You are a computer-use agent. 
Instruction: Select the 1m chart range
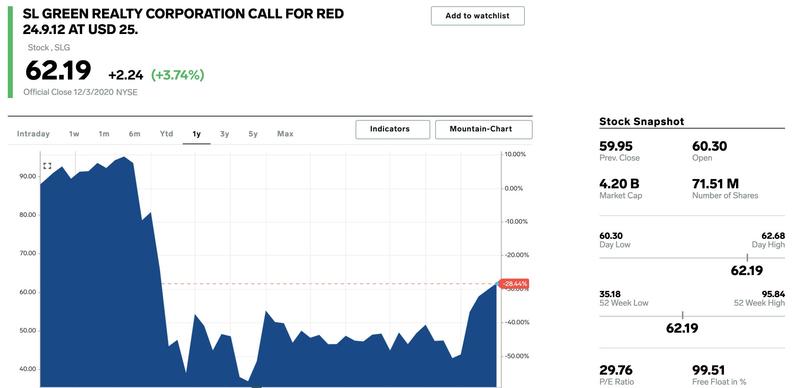(x=104, y=134)
